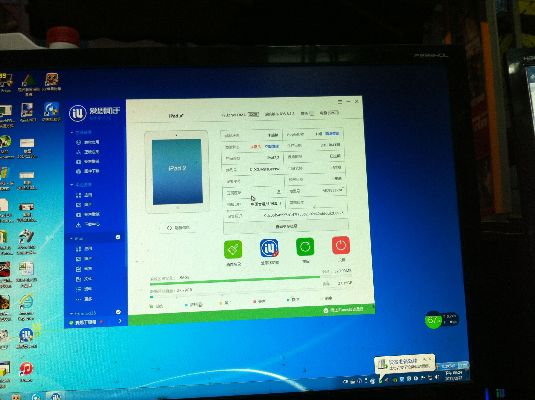The width and height of the screenshot is (535, 400).
Task: Toggle the check icon on the iPad sidebar header
Action: [x=118, y=237]
